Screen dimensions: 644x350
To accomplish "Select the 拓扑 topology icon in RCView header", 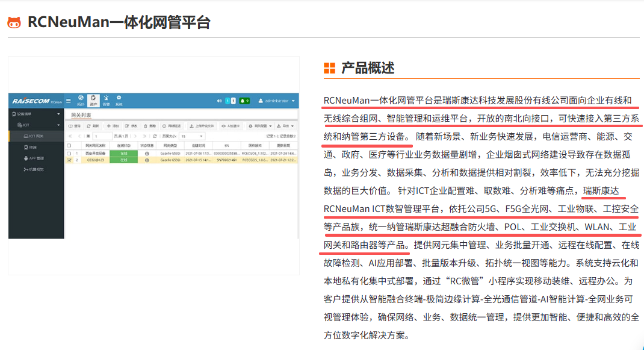I will pyautogui.click(x=81, y=101).
